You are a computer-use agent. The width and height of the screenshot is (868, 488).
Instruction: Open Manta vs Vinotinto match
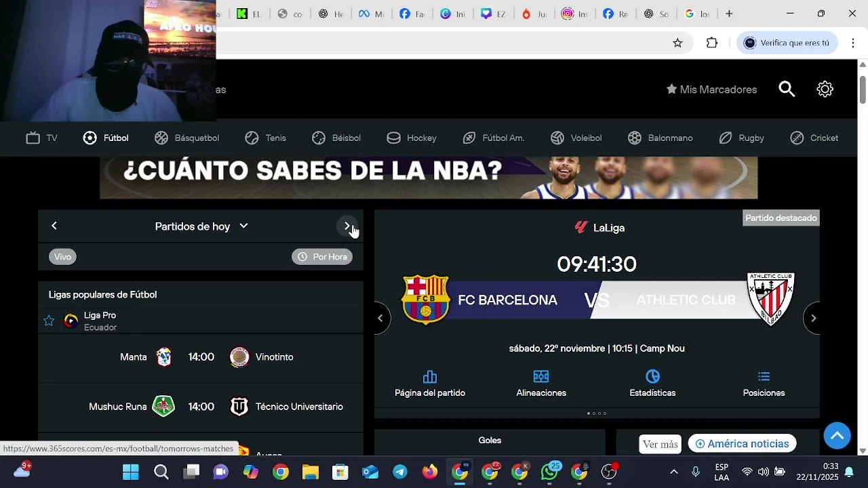pyautogui.click(x=201, y=357)
